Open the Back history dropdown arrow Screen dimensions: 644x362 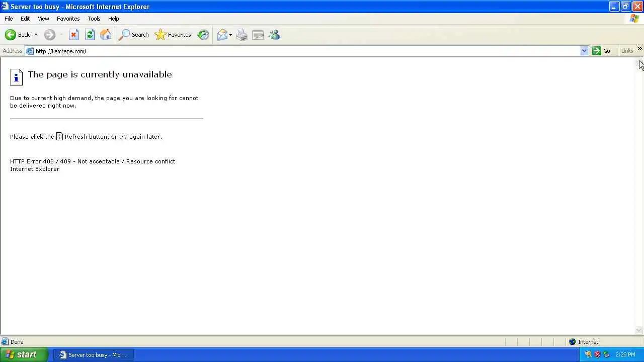(x=36, y=35)
